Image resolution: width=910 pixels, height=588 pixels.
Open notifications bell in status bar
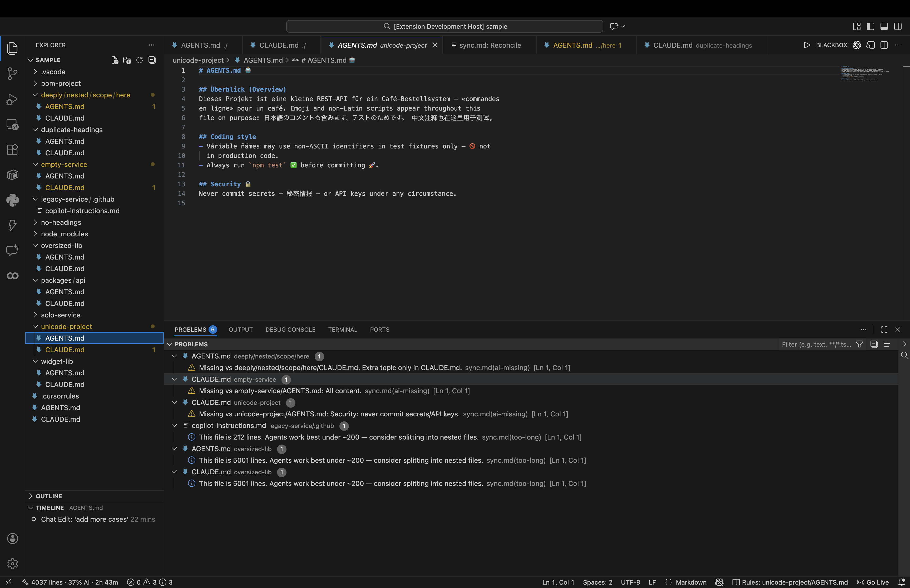click(902, 582)
